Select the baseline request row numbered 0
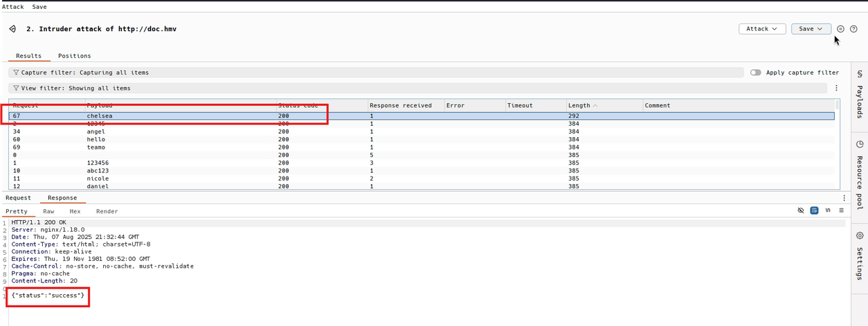 [x=422, y=155]
